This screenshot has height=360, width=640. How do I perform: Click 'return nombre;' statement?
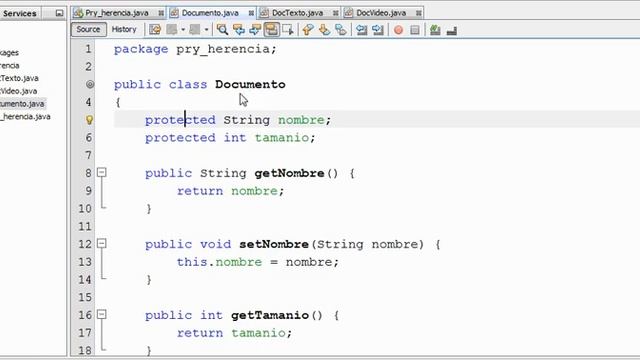click(230, 191)
